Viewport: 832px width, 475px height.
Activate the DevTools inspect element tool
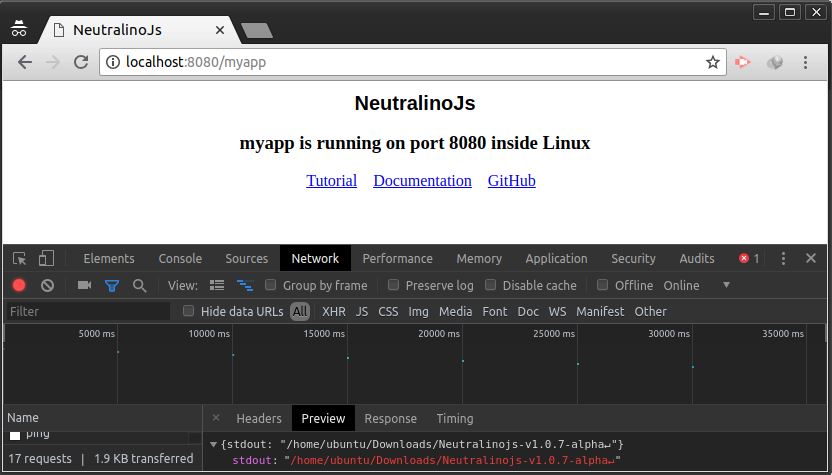click(x=20, y=258)
